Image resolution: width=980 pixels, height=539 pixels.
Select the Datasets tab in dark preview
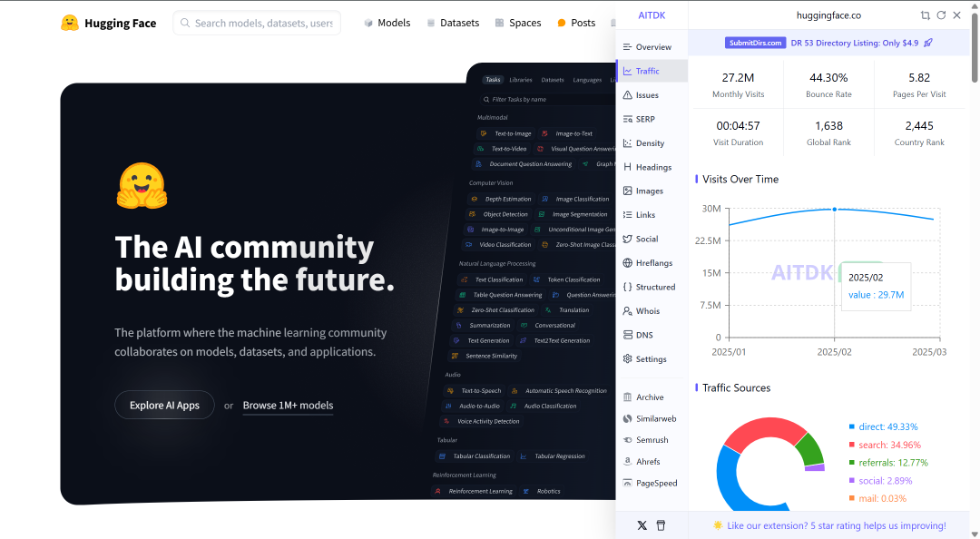click(552, 80)
